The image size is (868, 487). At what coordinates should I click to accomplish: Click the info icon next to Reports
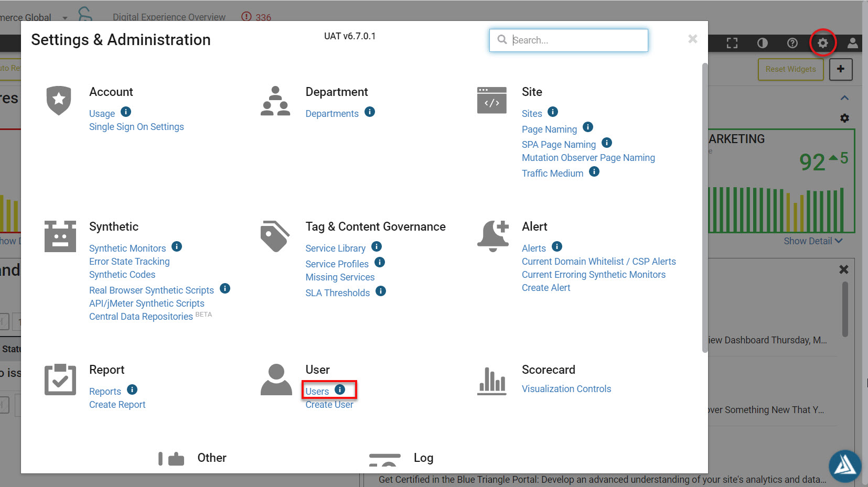(132, 389)
